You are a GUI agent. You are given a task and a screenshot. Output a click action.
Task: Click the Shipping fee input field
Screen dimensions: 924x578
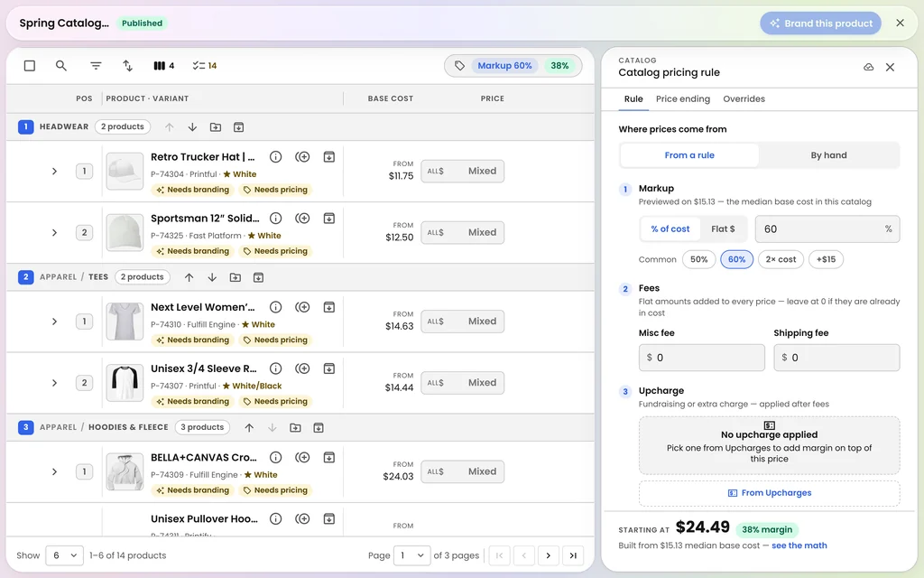(x=836, y=358)
